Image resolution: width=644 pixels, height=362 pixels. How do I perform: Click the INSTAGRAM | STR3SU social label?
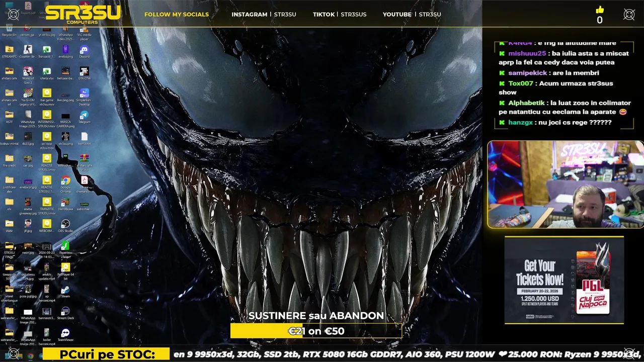pyautogui.click(x=264, y=14)
